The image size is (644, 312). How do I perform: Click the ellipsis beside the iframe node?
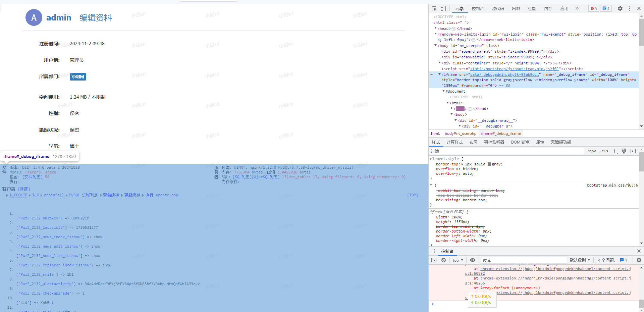[432, 74]
